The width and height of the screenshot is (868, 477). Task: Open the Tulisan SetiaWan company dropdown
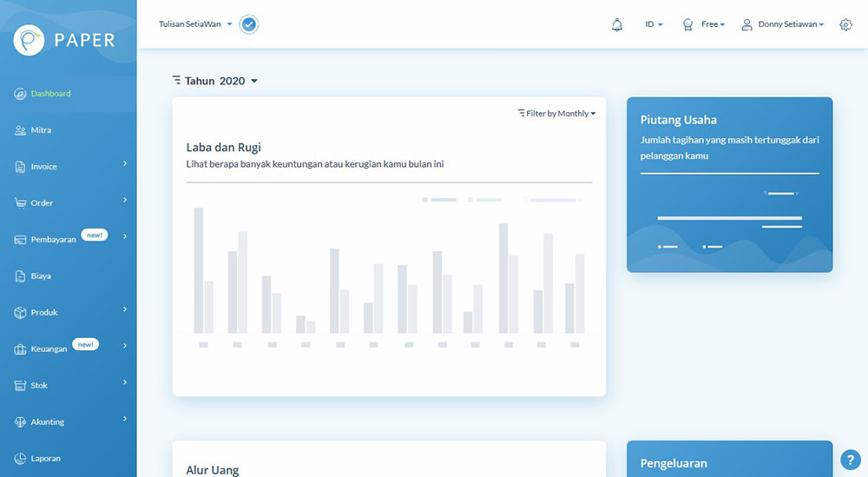195,24
